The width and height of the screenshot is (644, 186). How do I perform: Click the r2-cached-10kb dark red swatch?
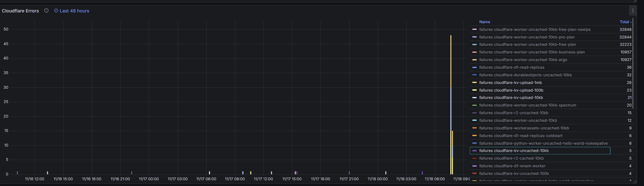pyautogui.click(x=475, y=158)
